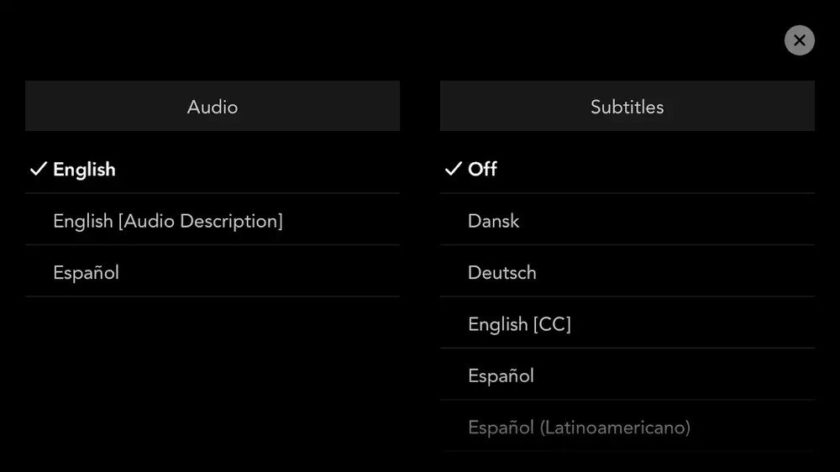This screenshot has height=472, width=840.
Task: Show German subtitles
Action: tap(502, 273)
